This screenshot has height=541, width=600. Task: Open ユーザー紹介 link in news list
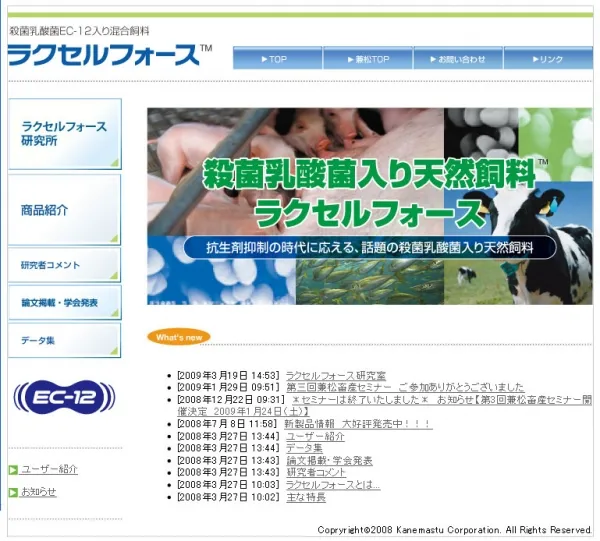pyautogui.click(x=315, y=437)
